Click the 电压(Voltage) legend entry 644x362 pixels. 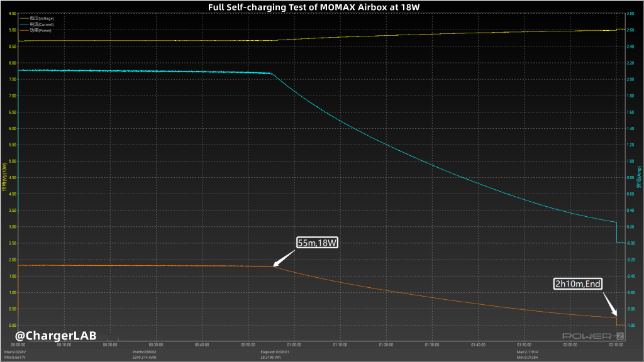36,18
